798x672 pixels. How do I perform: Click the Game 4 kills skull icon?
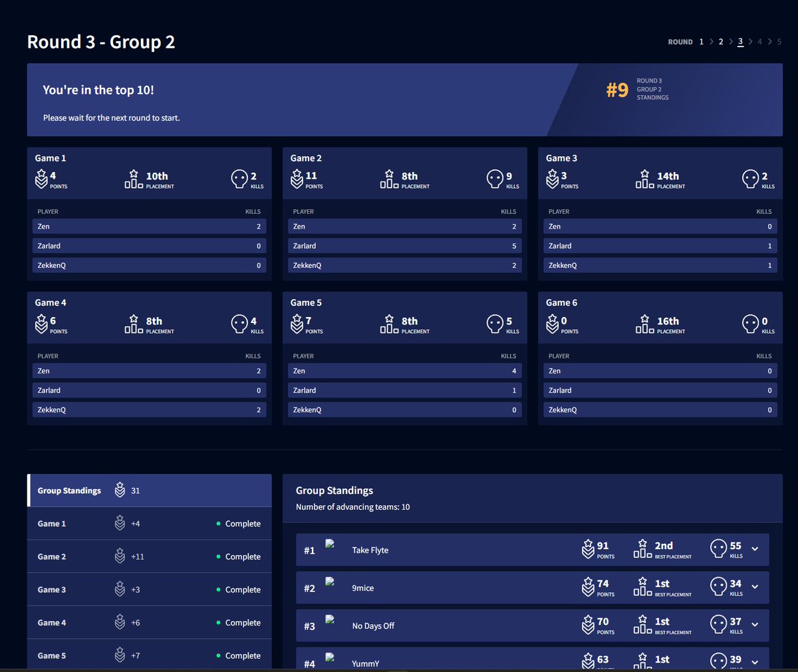pos(239,324)
